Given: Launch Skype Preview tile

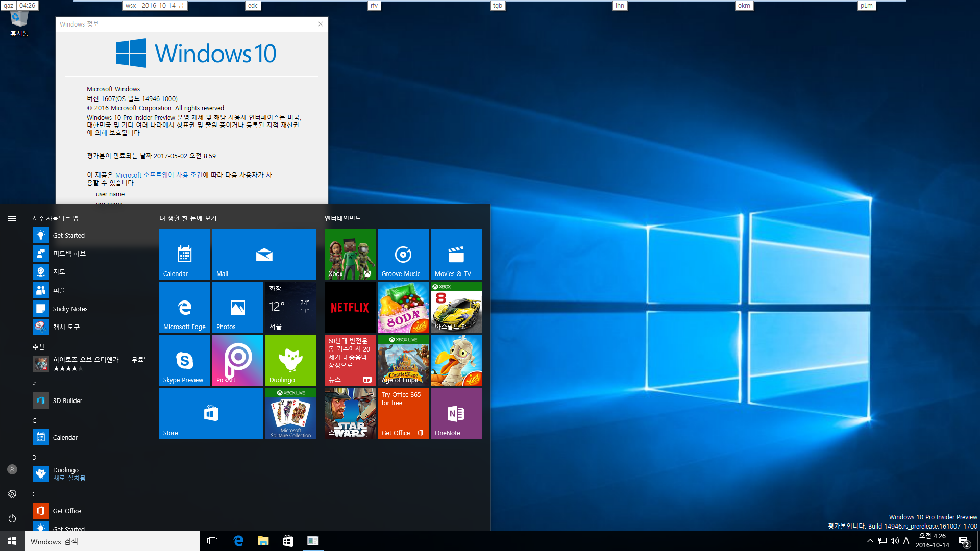Looking at the screenshot, I should tap(184, 360).
